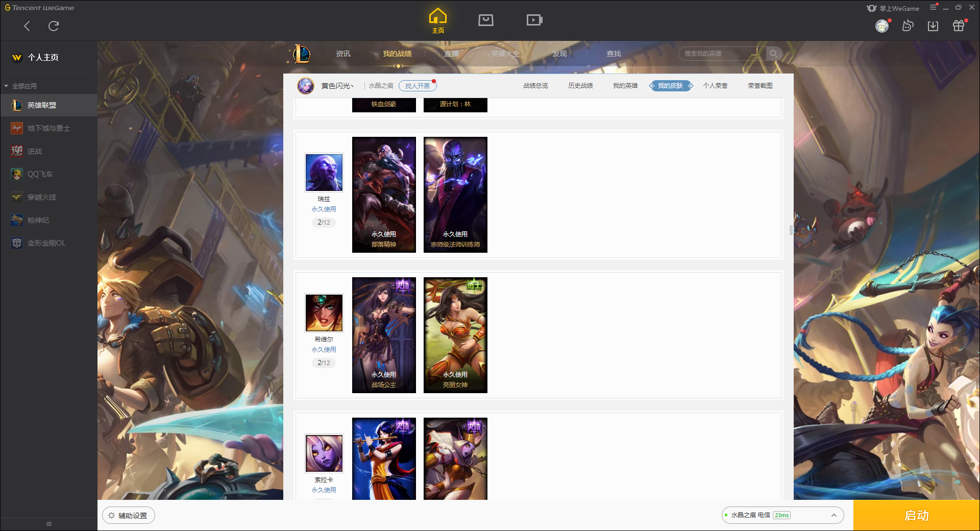This screenshot has height=531, width=980.
Task: Click the 找人开黑 button
Action: 418,86
